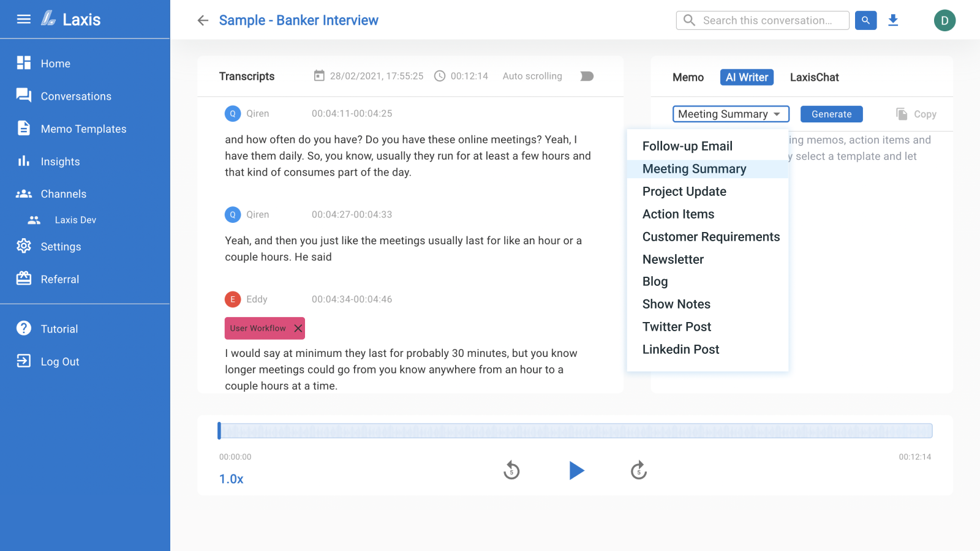Collapse the Meeting Summary template dropdown
The image size is (980, 551).
(730, 114)
